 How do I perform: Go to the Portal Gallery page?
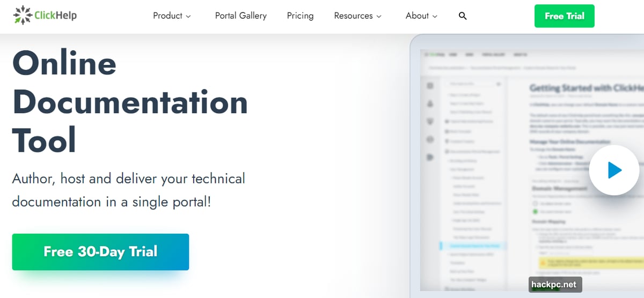point(240,16)
